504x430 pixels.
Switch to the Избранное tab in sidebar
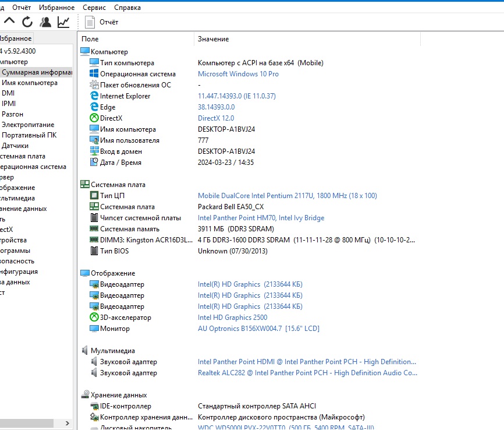[x=16, y=38]
